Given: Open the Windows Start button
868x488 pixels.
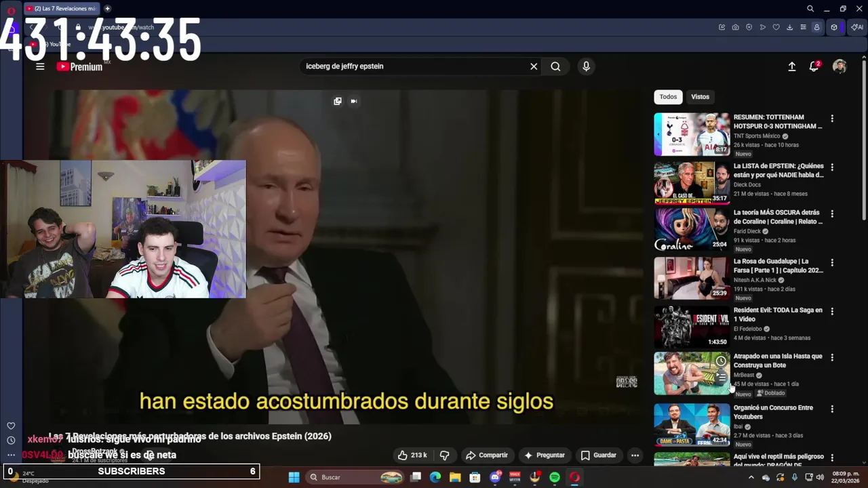Looking at the screenshot, I should (294, 477).
